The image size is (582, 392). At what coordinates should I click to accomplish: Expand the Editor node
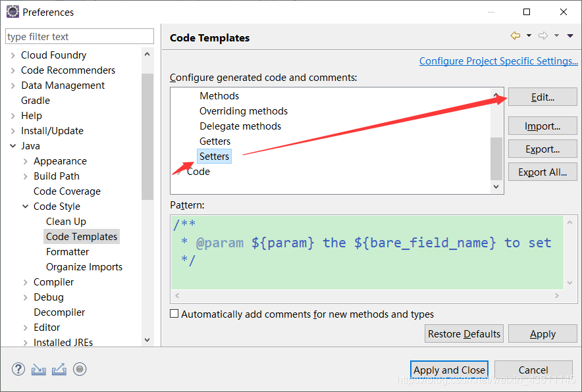coord(26,328)
